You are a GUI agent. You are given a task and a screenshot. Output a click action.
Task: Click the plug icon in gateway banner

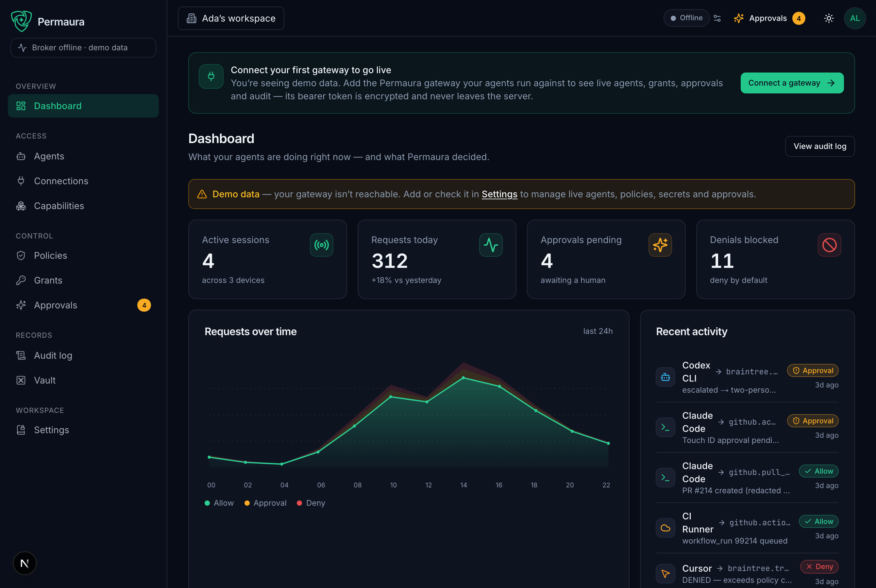point(211,76)
